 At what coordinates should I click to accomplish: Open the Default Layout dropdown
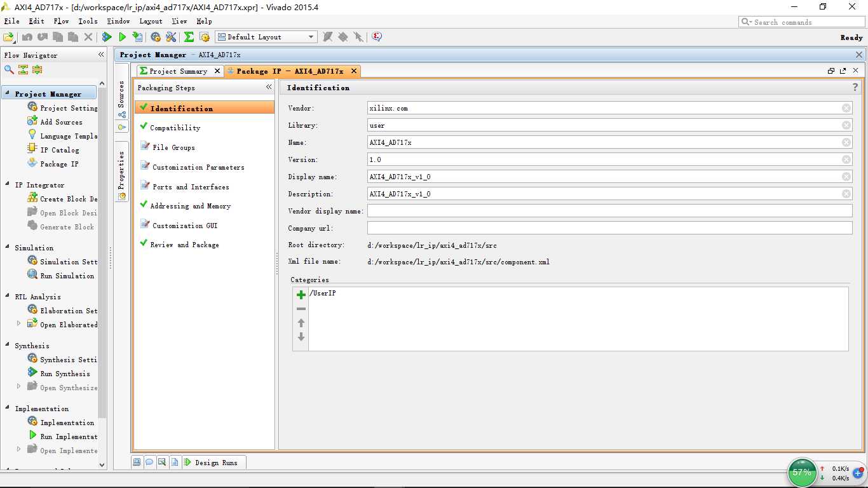tap(266, 37)
